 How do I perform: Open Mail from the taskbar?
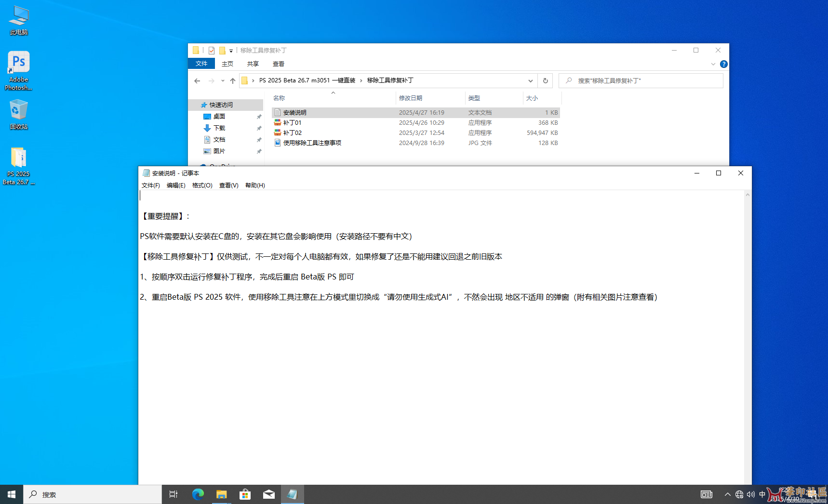[268, 494]
